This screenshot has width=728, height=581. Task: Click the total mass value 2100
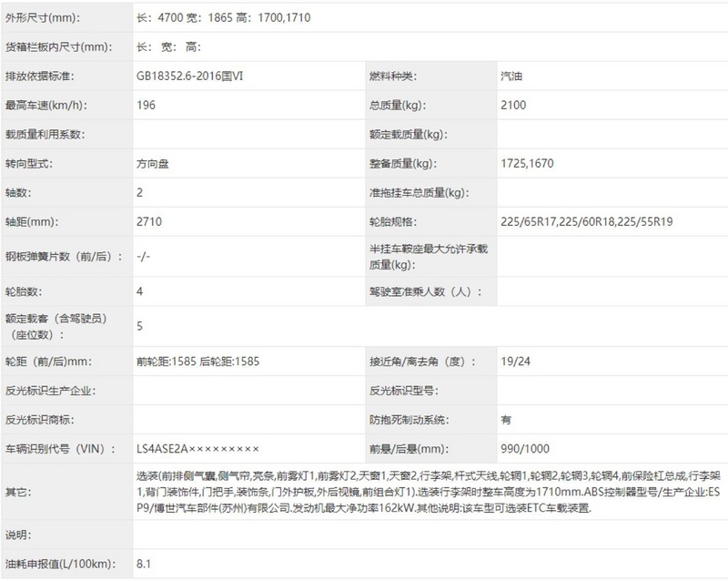tap(513, 105)
